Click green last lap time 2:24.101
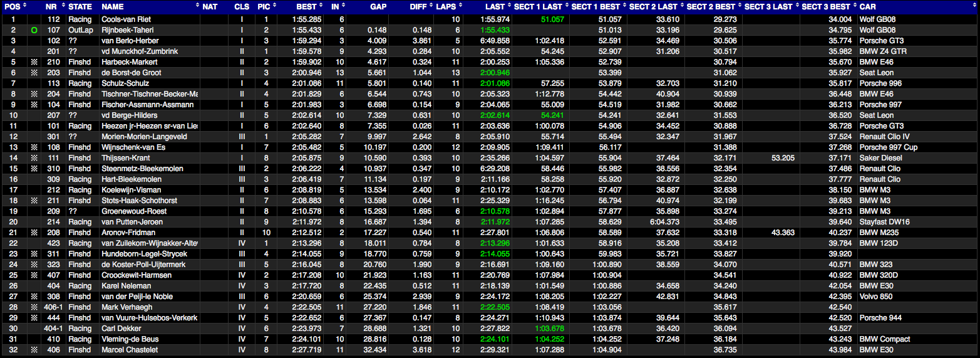Screen dimensions: 980x358 click(495, 339)
